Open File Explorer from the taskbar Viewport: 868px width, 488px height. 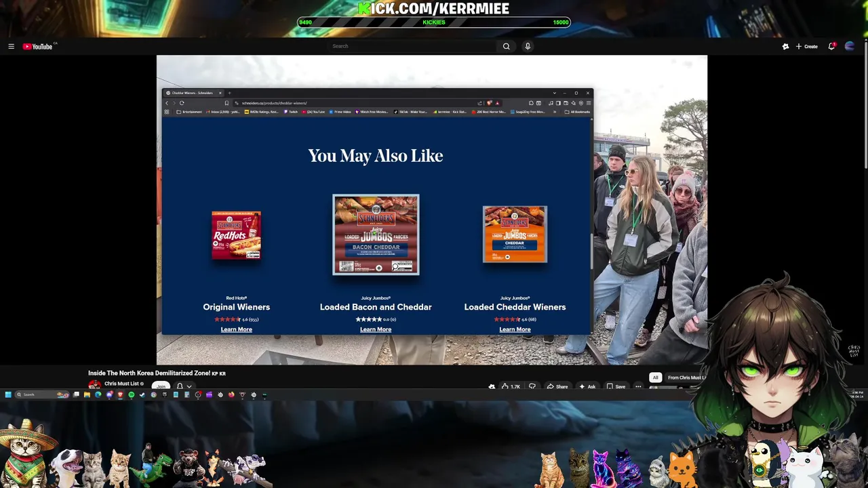pos(87,394)
